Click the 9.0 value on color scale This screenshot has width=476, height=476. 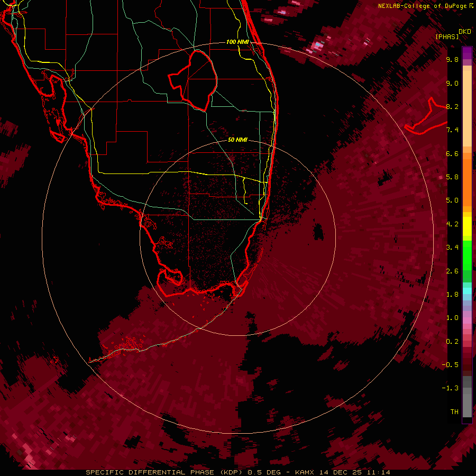452,83
